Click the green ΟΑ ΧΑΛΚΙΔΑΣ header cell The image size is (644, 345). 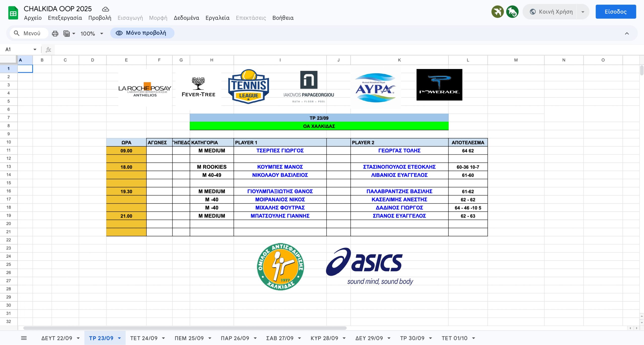319,126
